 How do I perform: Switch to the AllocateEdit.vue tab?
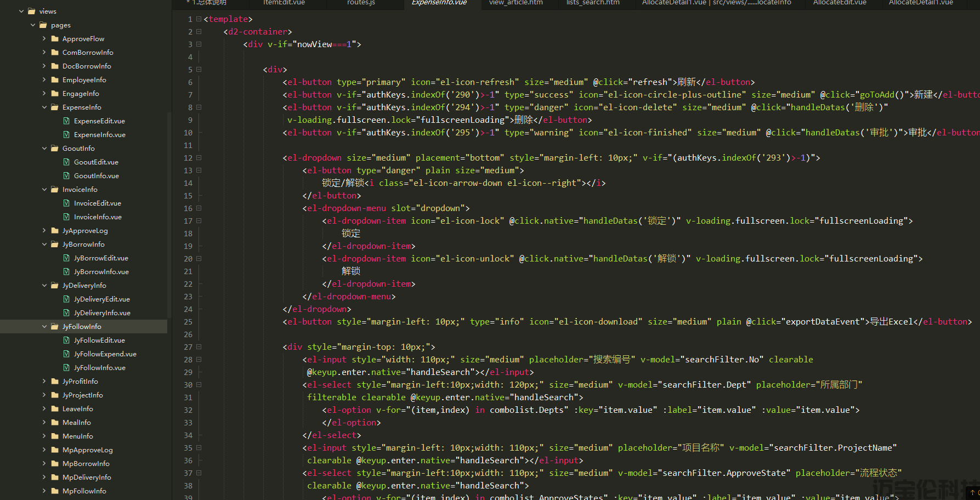pos(840,3)
